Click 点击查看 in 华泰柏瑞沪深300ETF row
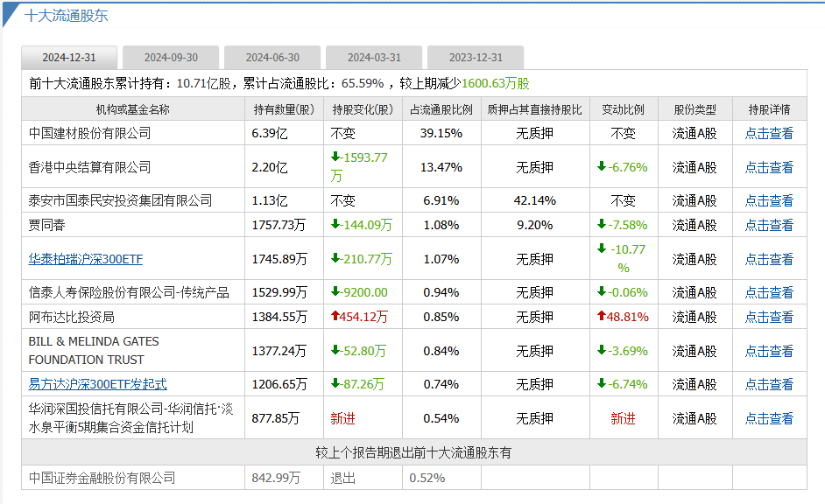The width and height of the screenshot is (825, 504). point(769,259)
